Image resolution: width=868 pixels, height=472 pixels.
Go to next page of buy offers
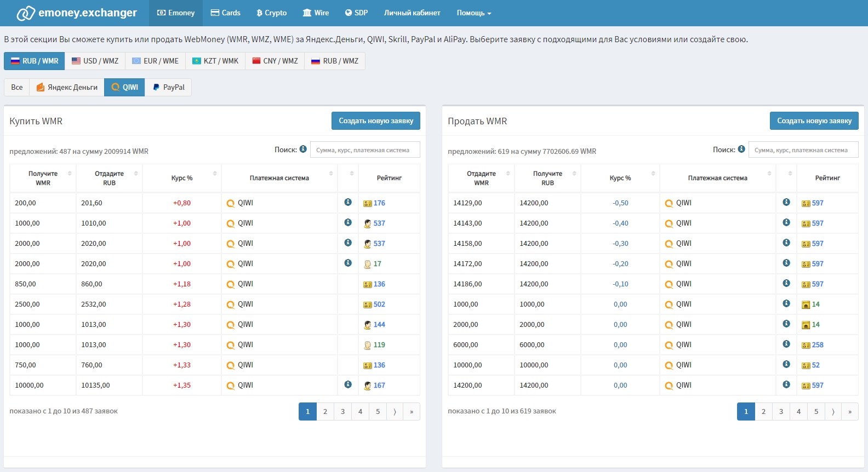click(395, 412)
